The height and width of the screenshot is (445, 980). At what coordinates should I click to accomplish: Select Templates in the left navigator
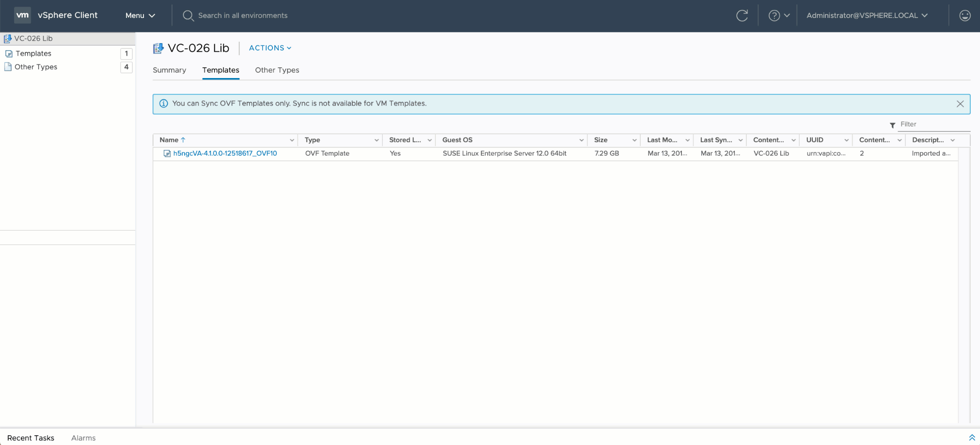click(33, 53)
